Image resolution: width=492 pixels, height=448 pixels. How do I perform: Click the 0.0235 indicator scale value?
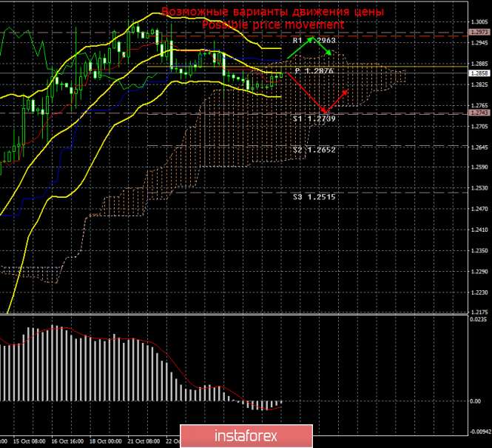tap(477, 319)
